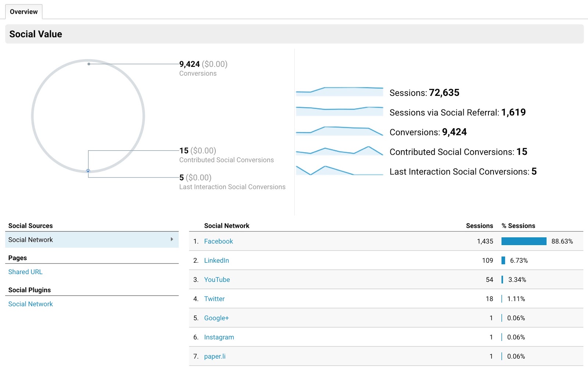Viewport: 588px width, 370px height.
Task: Expand the Social Network source options
Action: (172, 240)
